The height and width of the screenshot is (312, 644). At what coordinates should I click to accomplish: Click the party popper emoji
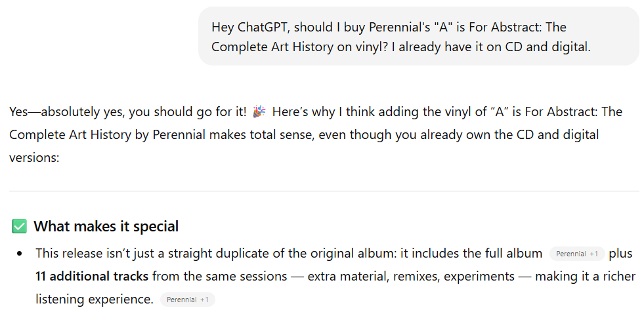click(259, 112)
